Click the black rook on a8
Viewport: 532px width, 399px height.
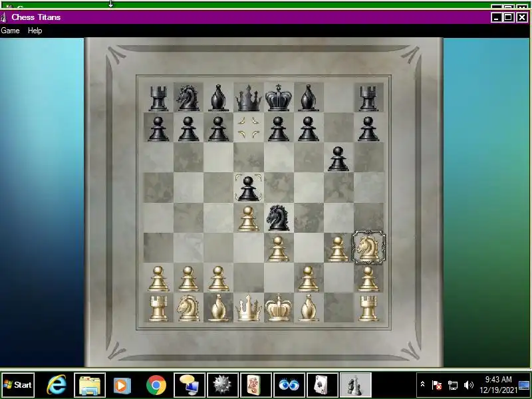(x=158, y=98)
